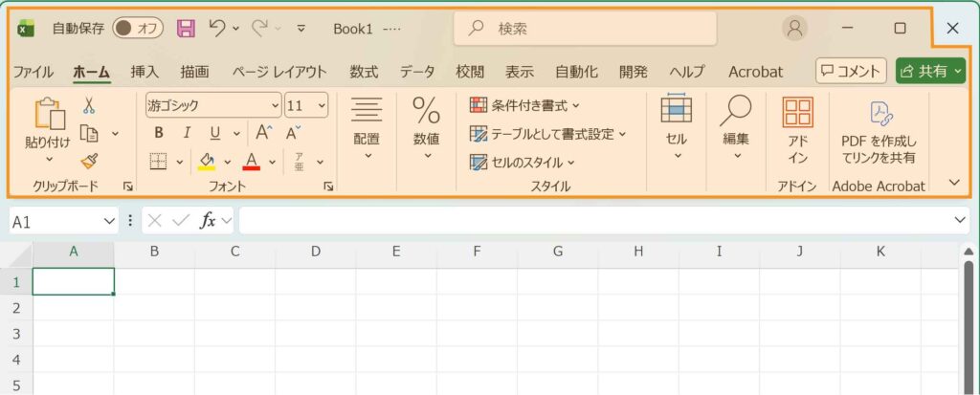The width and height of the screenshot is (980, 395).
Task: Click the phonetic guide (ふりがな) icon
Action: pyautogui.click(x=300, y=162)
